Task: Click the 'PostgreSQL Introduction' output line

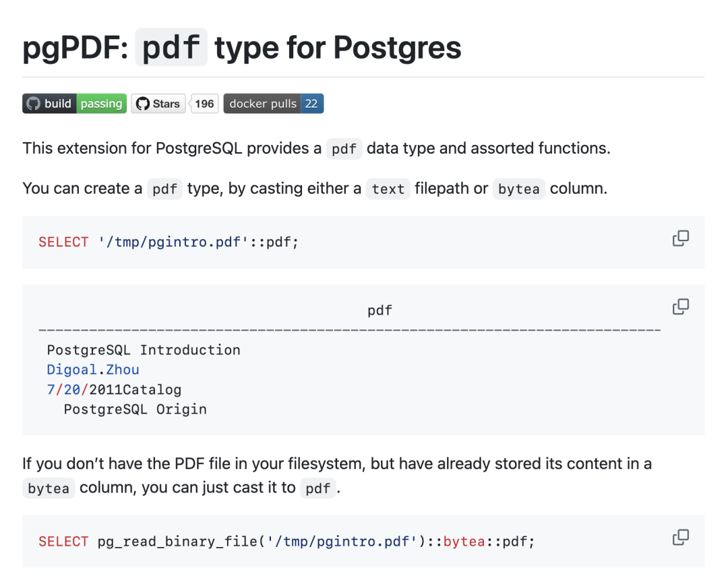Action: click(x=143, y=350)
